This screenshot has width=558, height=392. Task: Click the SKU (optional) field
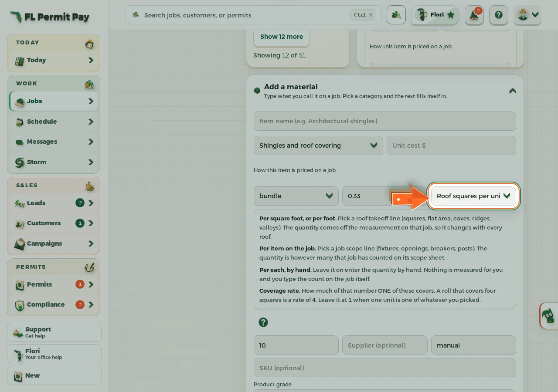coord(384,368)
